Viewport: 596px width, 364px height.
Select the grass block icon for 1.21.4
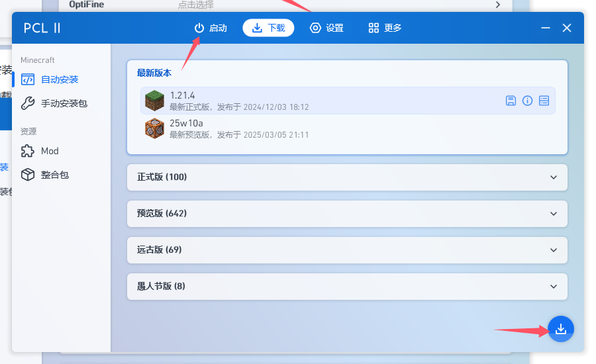pos(154,101)
